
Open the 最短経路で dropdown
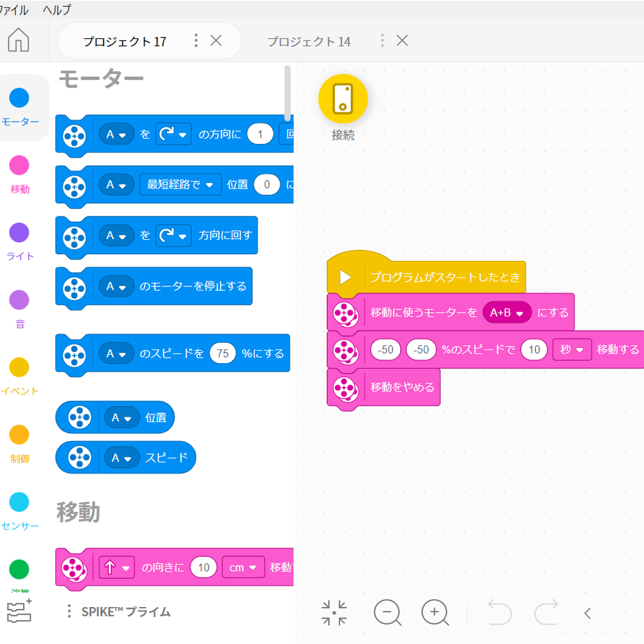(x=180, y=184)
